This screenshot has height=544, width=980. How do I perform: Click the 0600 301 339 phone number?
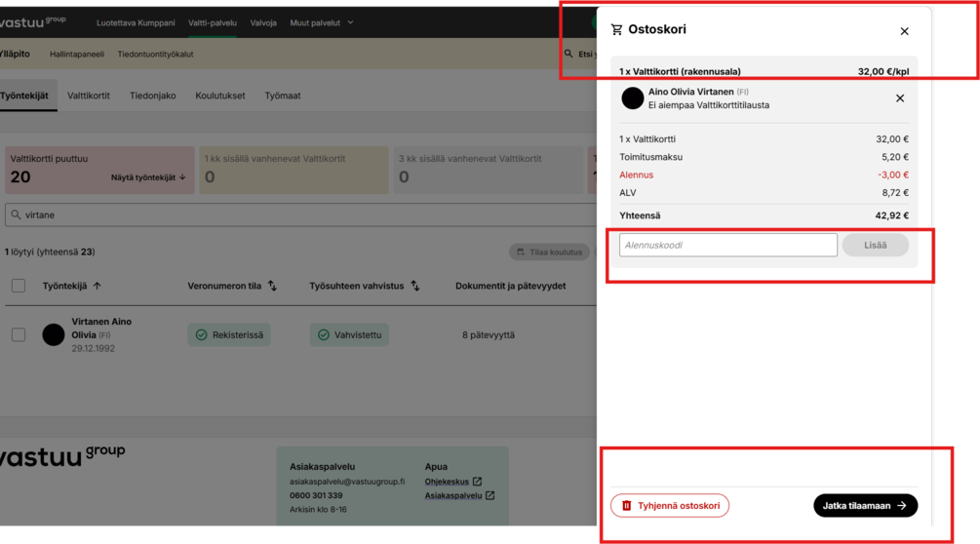pos(316,495)
